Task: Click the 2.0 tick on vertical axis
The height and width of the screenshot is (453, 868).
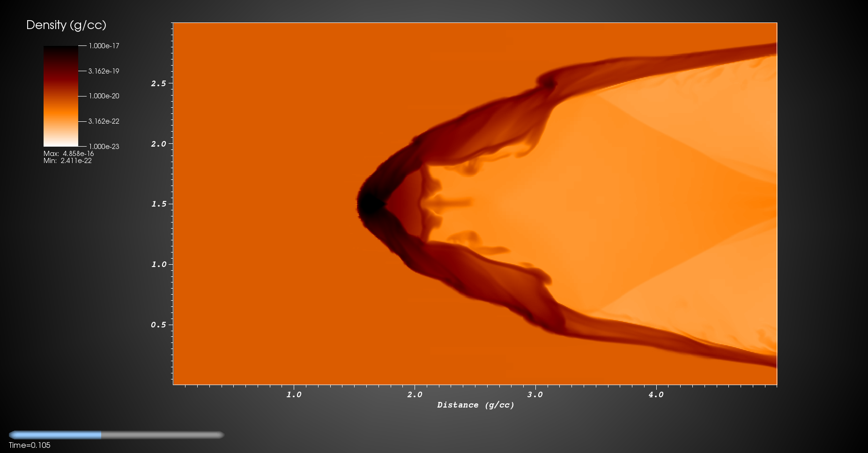Action: [158, 144]
